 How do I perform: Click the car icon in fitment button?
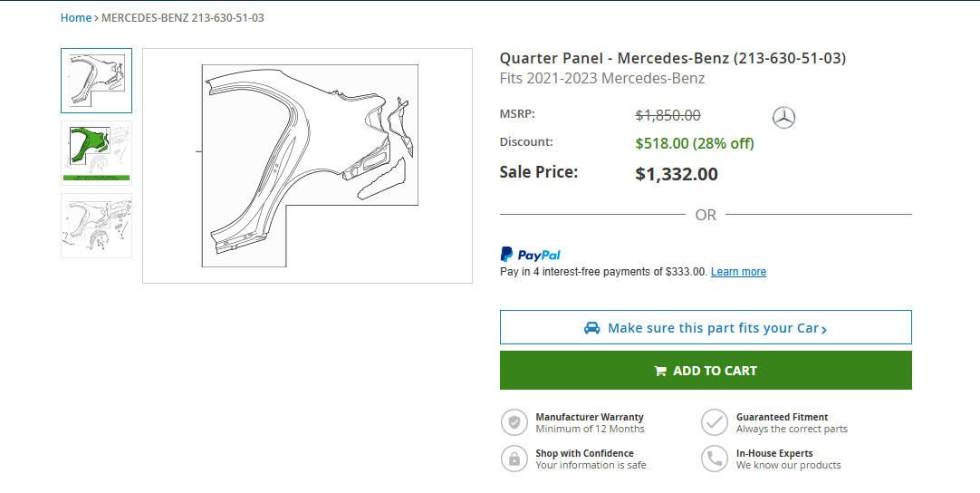[x=591, y=328]
